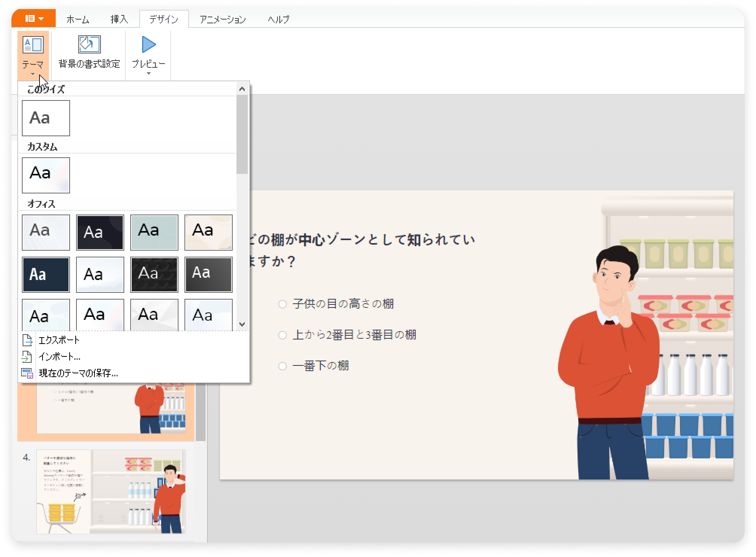Expand the プレビュー dropdown arrow

[x=148, y=73]
